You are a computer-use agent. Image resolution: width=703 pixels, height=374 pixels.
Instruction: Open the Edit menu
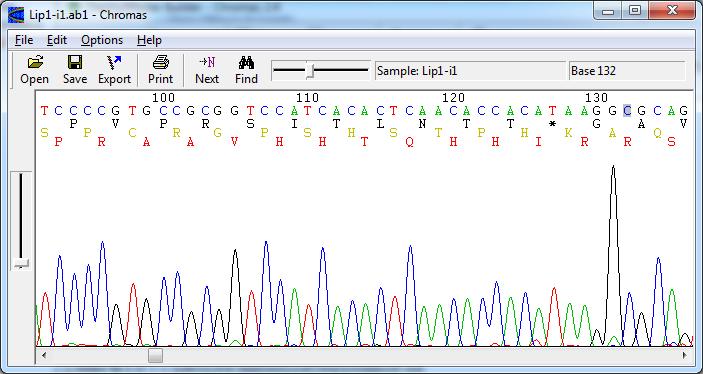point(57,40)
